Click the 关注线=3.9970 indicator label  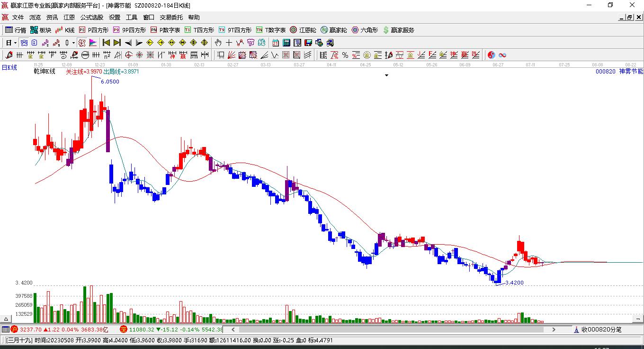[83, 72]
